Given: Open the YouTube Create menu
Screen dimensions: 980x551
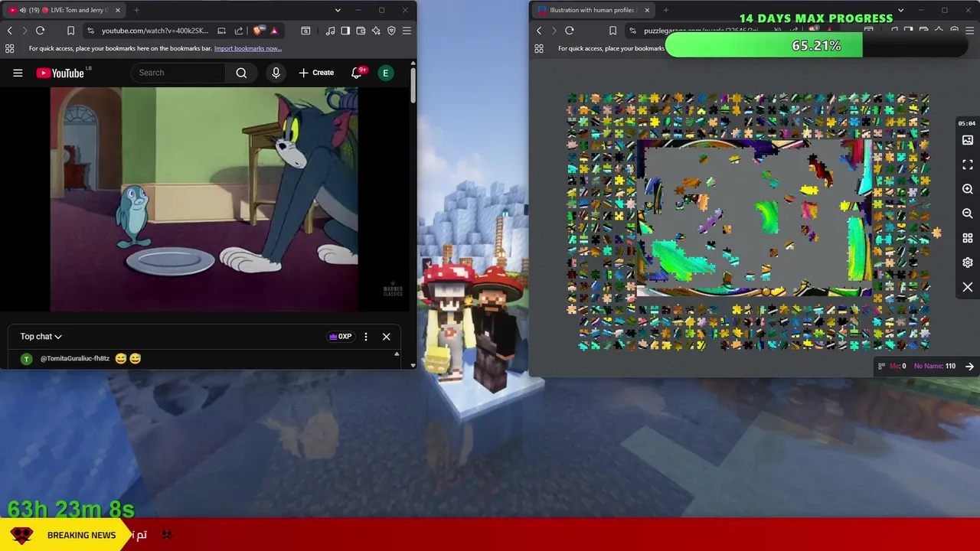Looking at the screenshot, I should [316, 73].
